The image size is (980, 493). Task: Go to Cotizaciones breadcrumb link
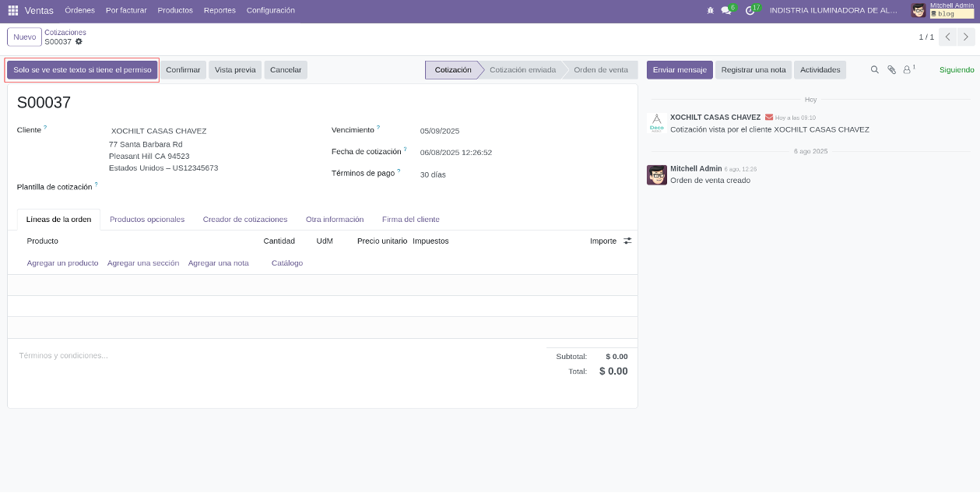(x=65, y=33)
